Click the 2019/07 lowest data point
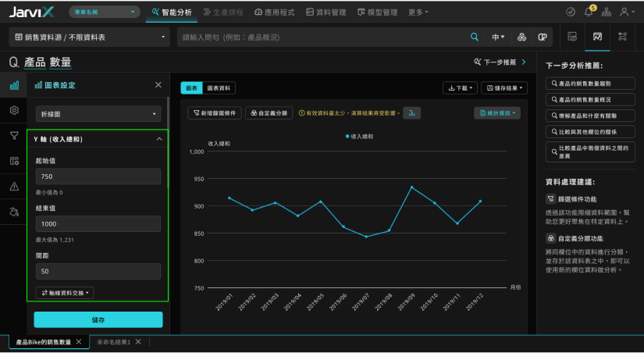This screenshot has height=353, width=644. pos(366,237)
